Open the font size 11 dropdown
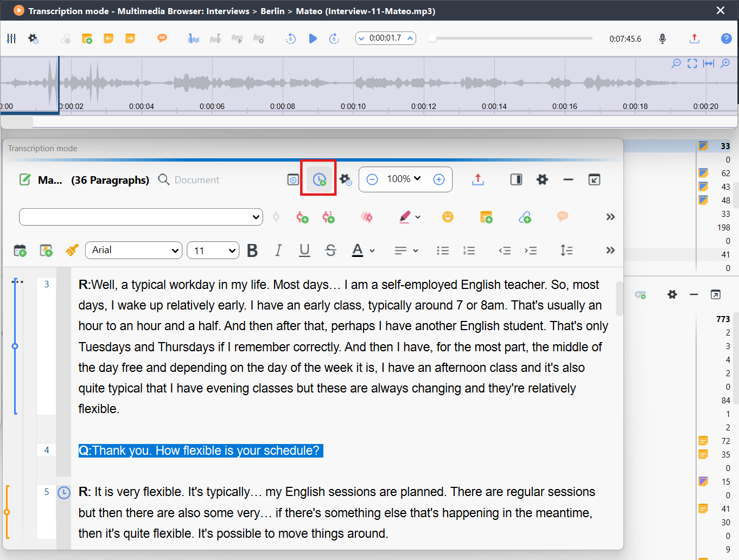 (x=213, y=250)
